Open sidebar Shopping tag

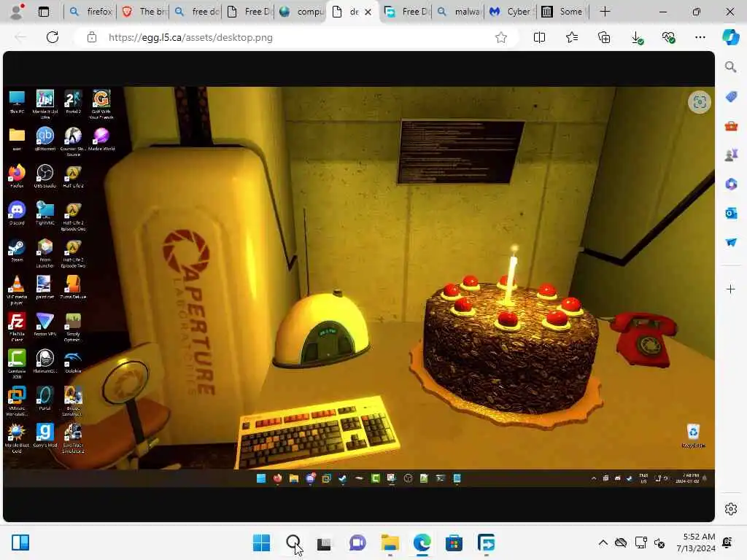click(731, 97)
